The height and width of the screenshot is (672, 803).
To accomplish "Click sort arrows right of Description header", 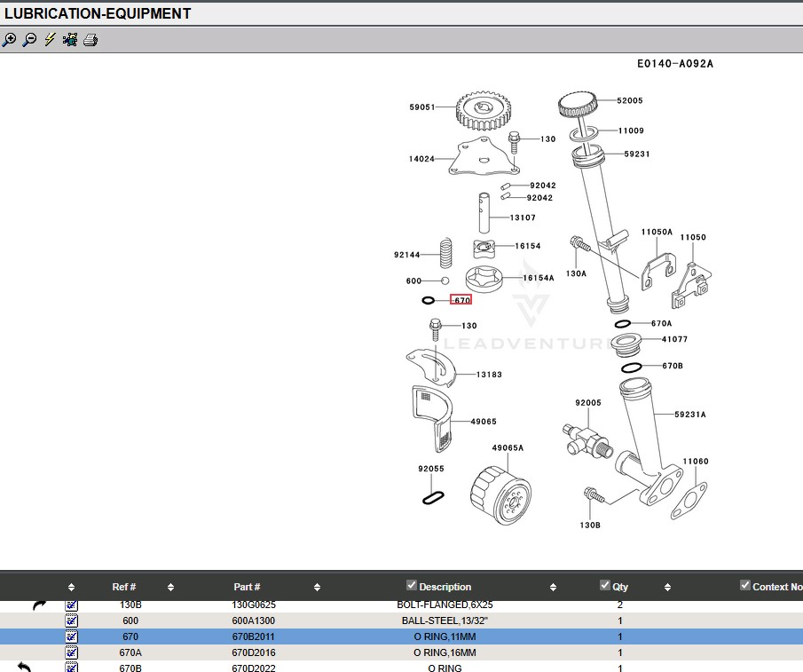I will click(553, 587).
